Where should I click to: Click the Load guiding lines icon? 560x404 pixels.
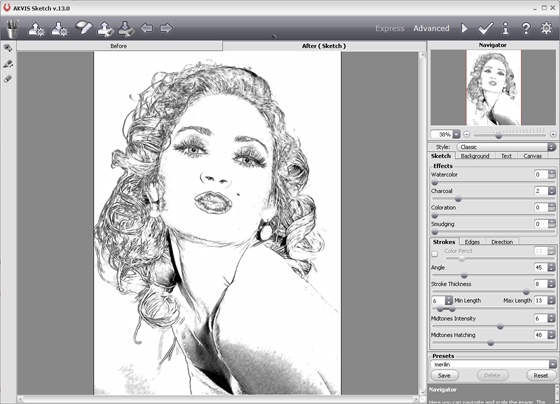pyautogui.click(x=106, y=29)
